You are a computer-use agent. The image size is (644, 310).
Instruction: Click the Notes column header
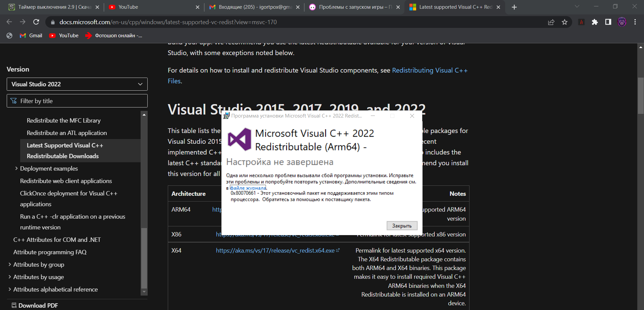[x=457, y=193]
